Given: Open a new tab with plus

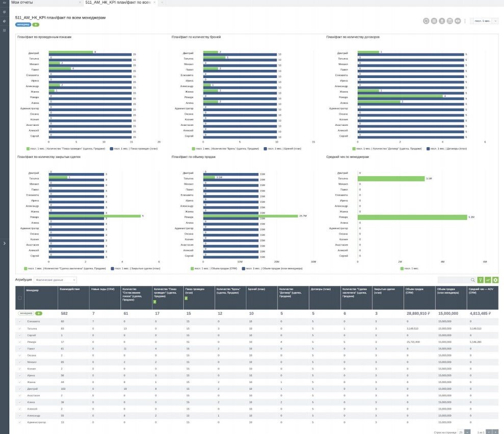Looking at the screenshot, I should click(162, 2).
